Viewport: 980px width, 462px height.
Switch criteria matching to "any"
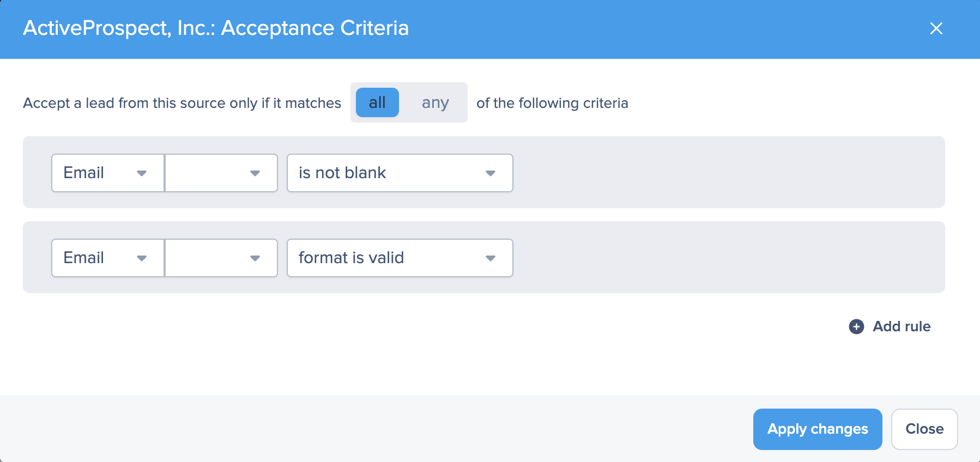pos(435,102)
